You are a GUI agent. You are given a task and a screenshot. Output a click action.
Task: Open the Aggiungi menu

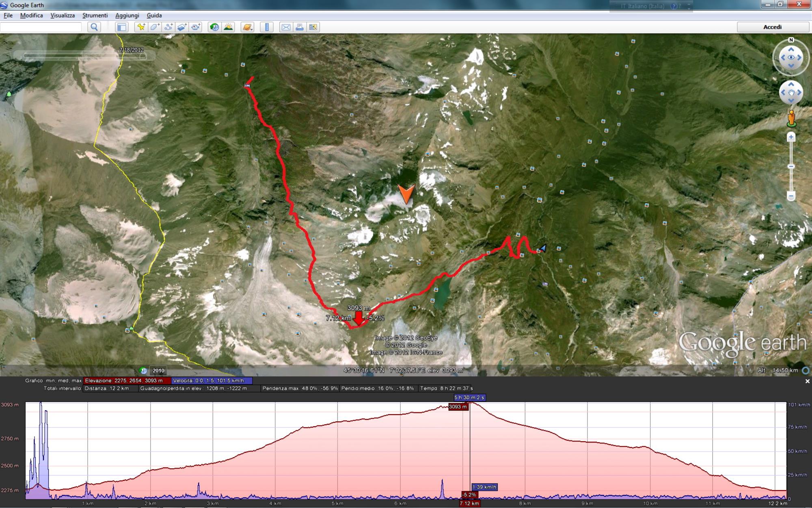pyautogui.click(x=127, y=15)
